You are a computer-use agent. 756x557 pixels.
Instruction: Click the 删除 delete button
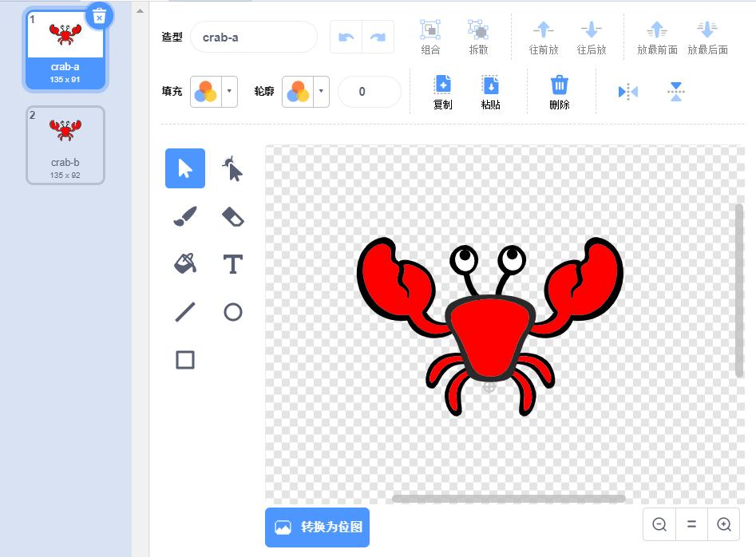tap(560, 92)
